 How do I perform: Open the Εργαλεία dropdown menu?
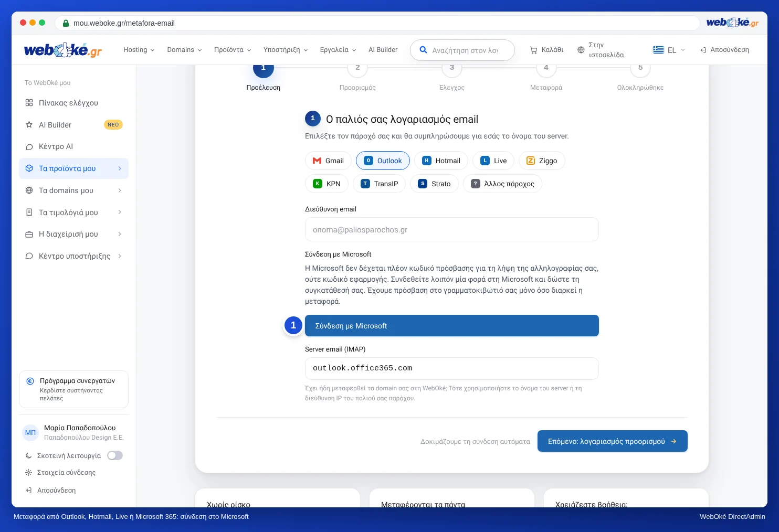pyautogui.click(x=338, y=50)
